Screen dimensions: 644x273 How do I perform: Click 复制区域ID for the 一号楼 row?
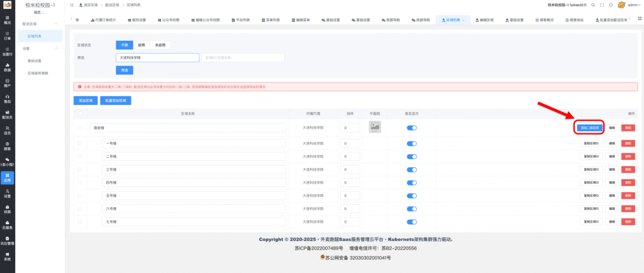tap(591, 143)
